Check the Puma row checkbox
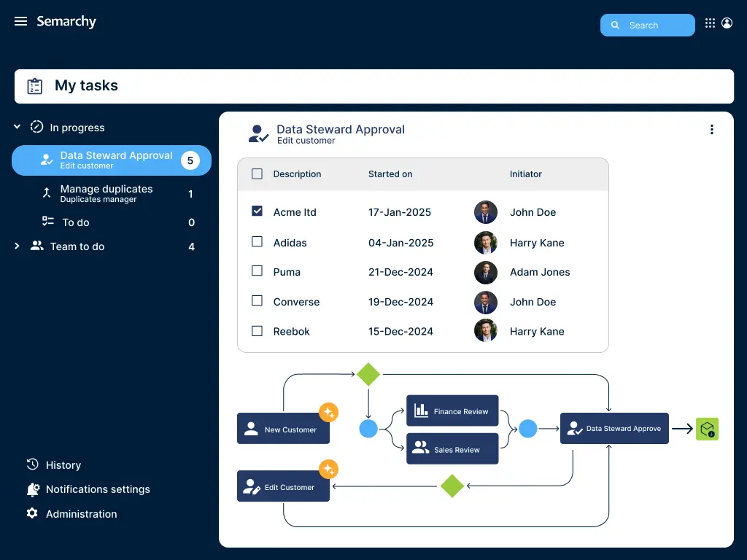Screen dimensions: 747x560 click(257, 271)
